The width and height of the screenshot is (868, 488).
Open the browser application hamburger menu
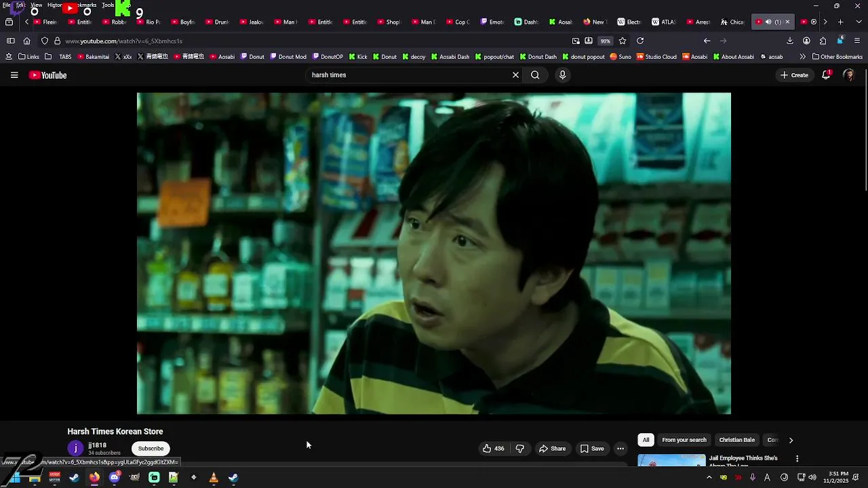(x=857, y=41)
